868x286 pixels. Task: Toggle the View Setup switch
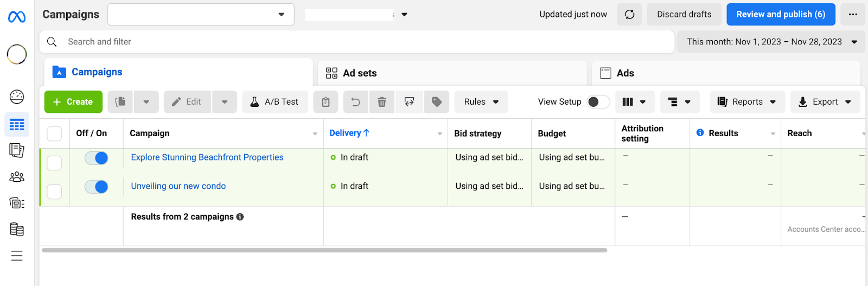tap(598, 102)
